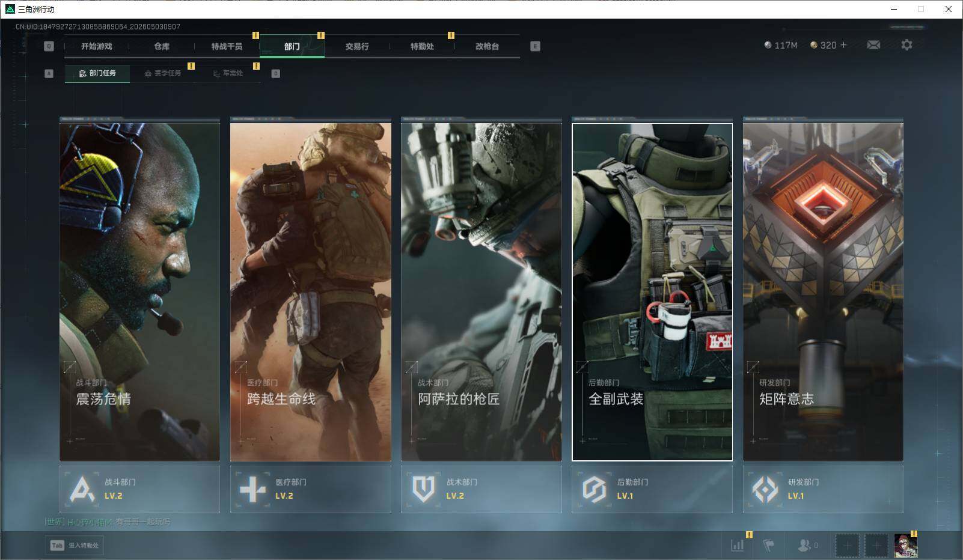
Task: Click the 医疗部门 LV.2 level text
Action: coord(284,496)
